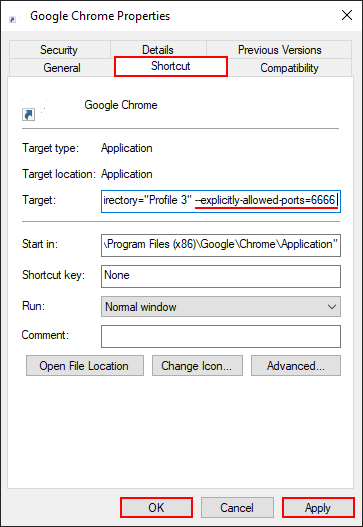Select the Shortcut tab
363x527 pixels.
171,66
